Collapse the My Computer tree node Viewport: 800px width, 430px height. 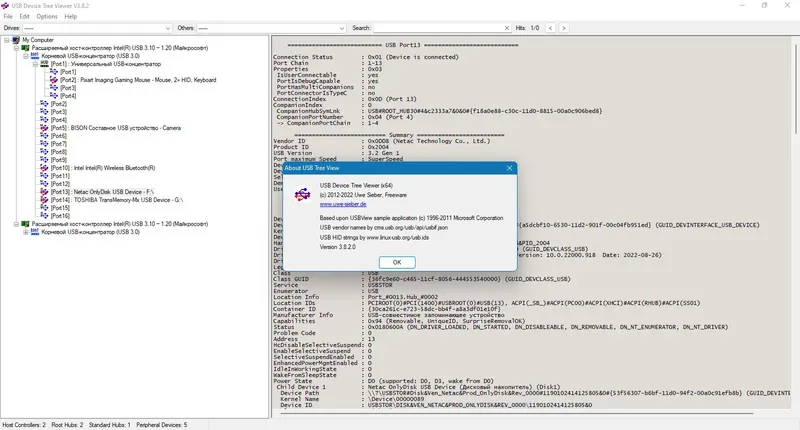7,40
